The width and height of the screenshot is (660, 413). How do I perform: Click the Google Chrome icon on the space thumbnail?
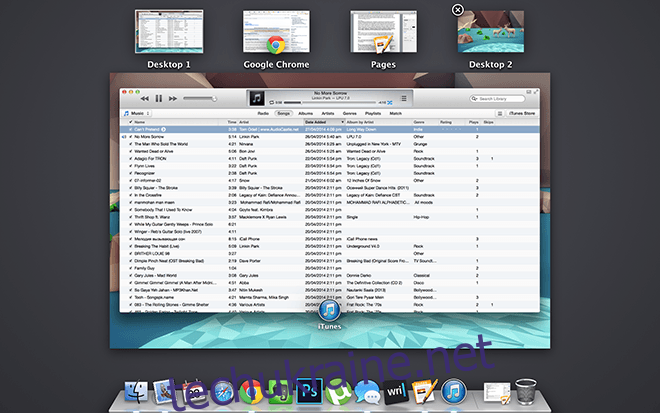pyautogui.click(x=276, y=45)
